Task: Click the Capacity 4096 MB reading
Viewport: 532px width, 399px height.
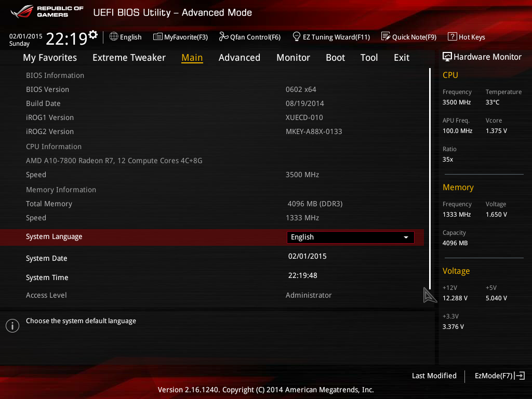Action: (455, 243)
